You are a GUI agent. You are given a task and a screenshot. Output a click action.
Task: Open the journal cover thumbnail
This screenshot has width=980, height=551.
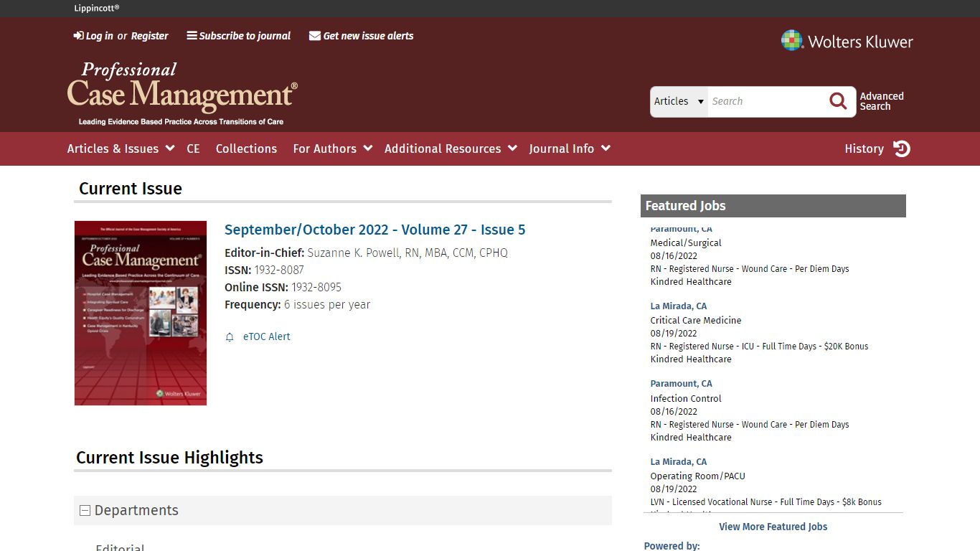141,313
